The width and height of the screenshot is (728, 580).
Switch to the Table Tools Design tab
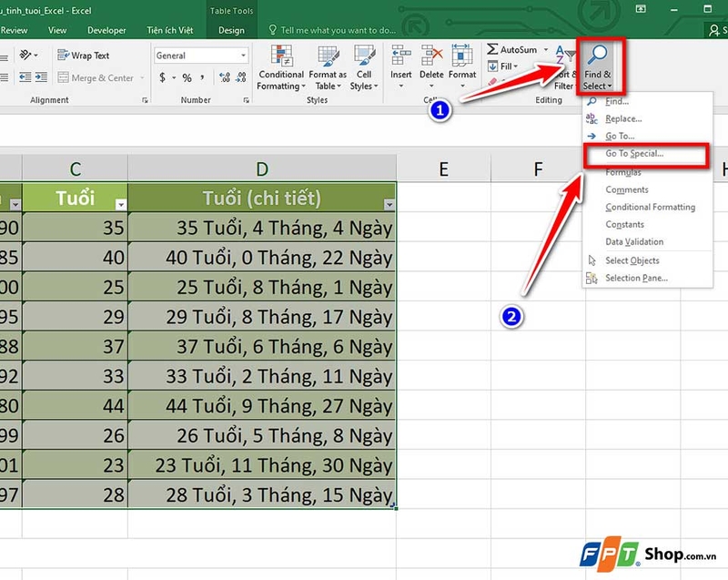click(x=231, y=29)
